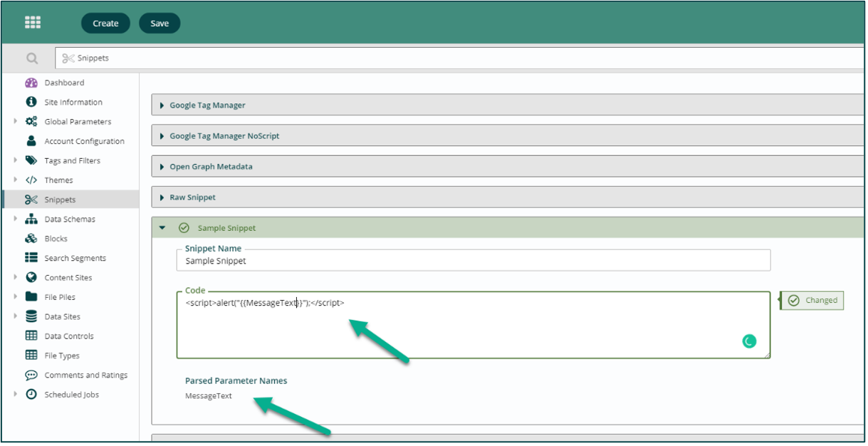Open Comments and Ratings in the sidebar
The image size is (868, 446).
(x=86, y=375)
